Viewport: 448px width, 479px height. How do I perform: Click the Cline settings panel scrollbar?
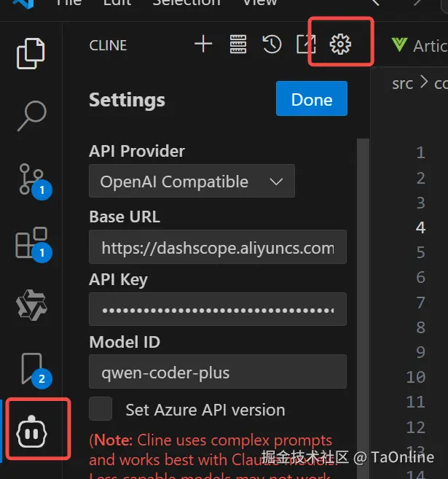click(363, 308)
